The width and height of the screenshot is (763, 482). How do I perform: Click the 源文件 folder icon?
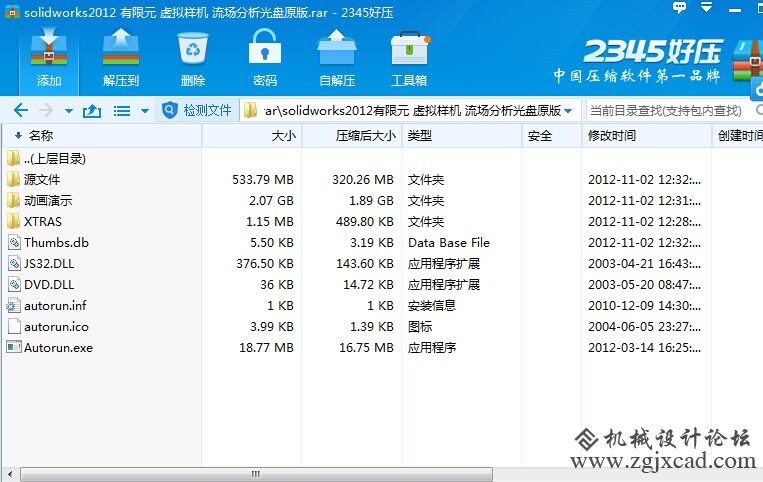tap(14, 179)
